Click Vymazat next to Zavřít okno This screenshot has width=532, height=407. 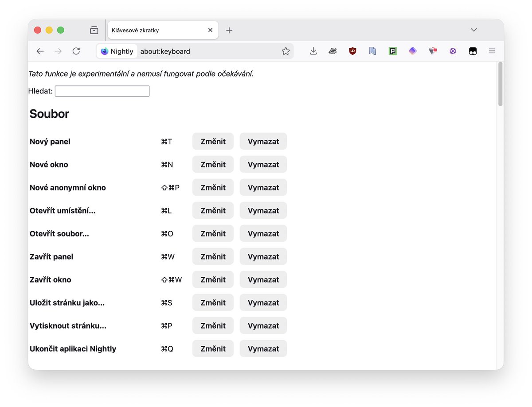click(x=263, y=279)
